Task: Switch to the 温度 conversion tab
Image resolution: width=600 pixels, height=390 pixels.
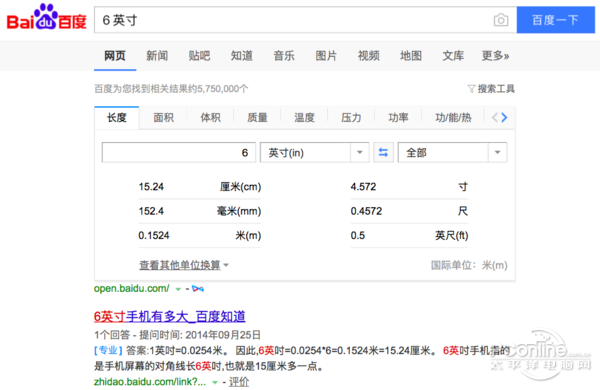Action: point(304,117)
